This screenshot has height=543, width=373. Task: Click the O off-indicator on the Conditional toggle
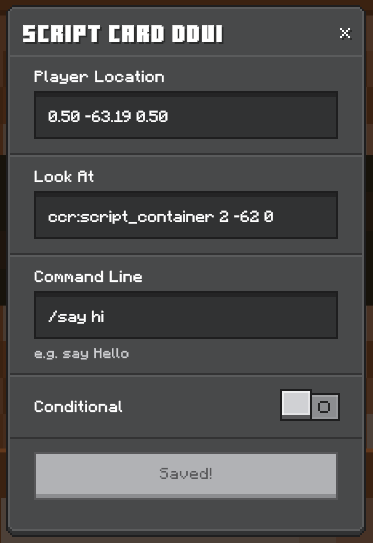tap(324, 407)
